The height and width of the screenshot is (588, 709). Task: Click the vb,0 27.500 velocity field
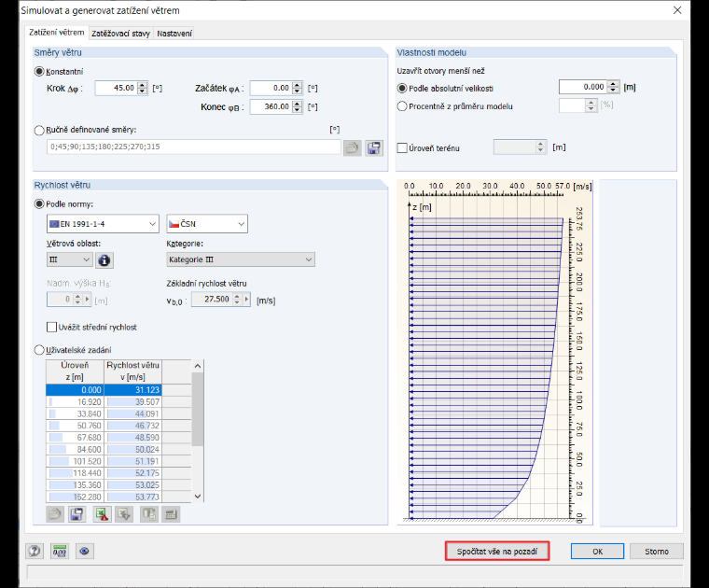pos(212,299)
